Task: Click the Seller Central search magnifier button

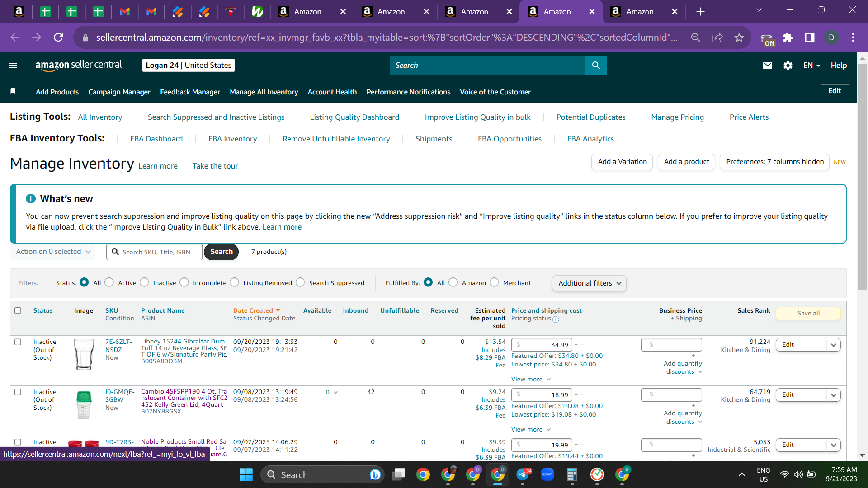Action: [596, 66]
